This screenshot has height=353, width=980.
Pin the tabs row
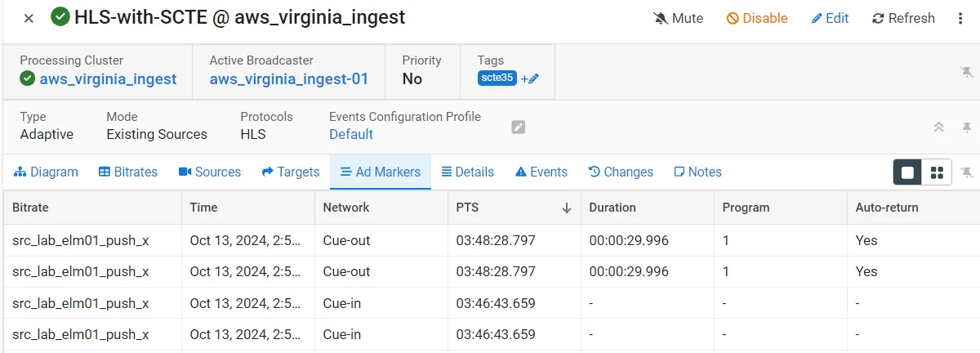[967, 172]
